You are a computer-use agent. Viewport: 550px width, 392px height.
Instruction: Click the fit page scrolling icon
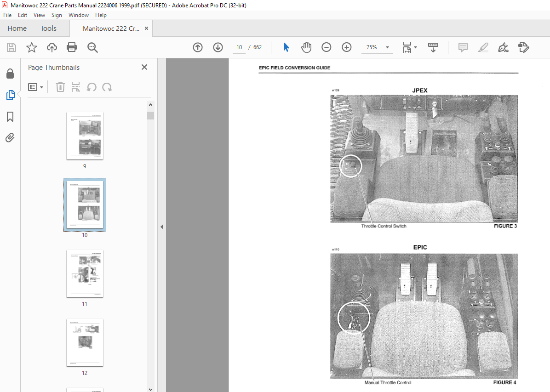pyautogui.click(x=407, y=47)
